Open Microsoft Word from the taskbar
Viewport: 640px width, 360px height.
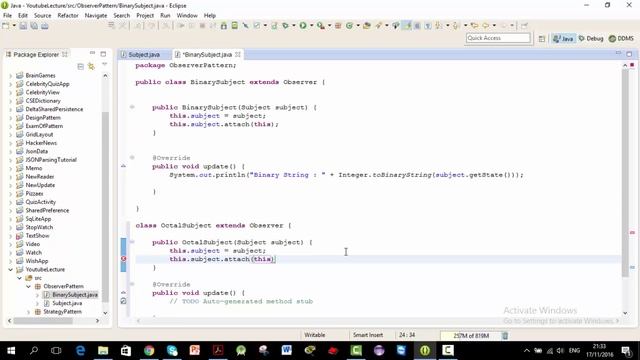[x=287, y=350]
